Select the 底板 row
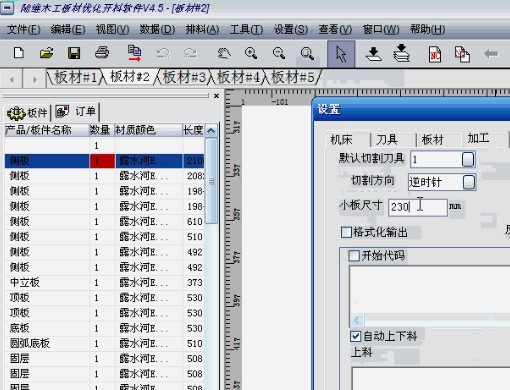Screen dimensions: 510x390 click(104, 328)
